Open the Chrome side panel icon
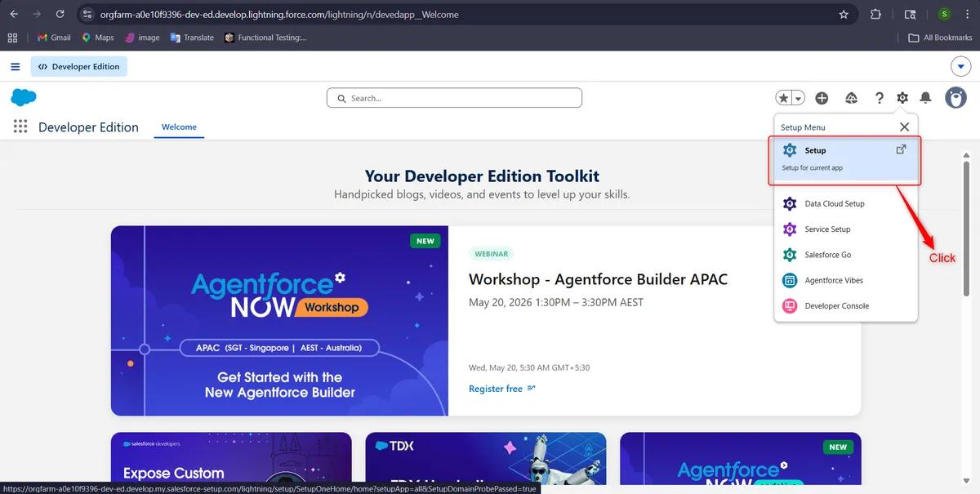The height and width of the screenshot is (494, 980). (911, 14)
